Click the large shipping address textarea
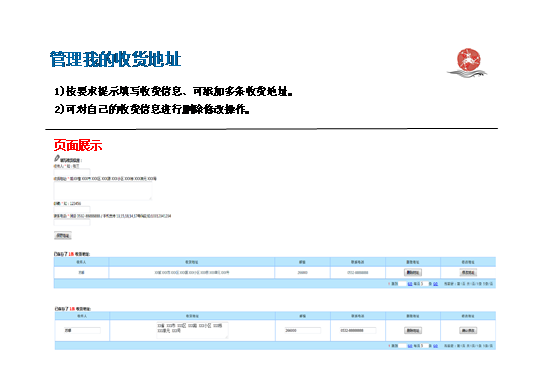554x390 pixels. click(103, 191)
